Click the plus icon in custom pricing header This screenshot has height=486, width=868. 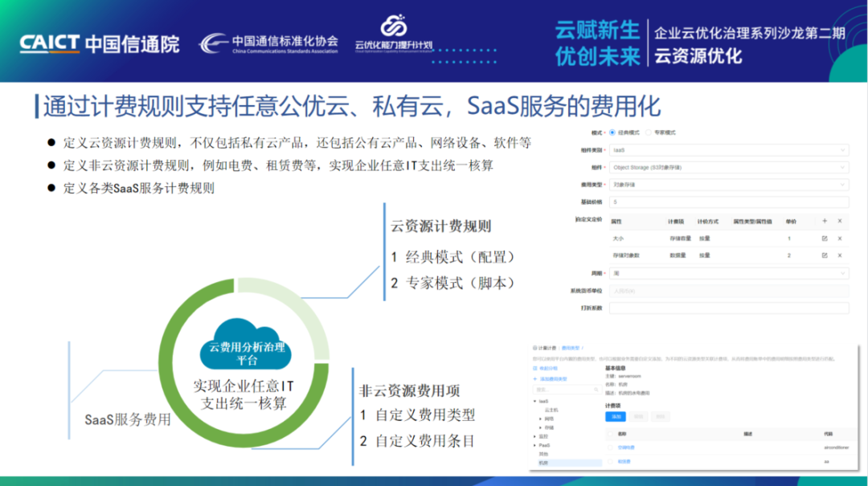(825, 221)
